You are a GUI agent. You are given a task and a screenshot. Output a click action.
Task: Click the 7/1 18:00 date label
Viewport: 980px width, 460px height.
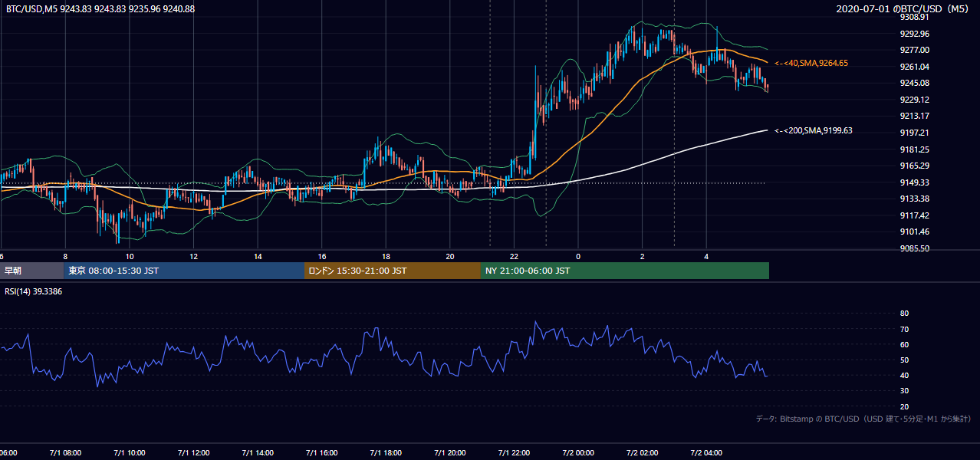[x=386, y=453]
